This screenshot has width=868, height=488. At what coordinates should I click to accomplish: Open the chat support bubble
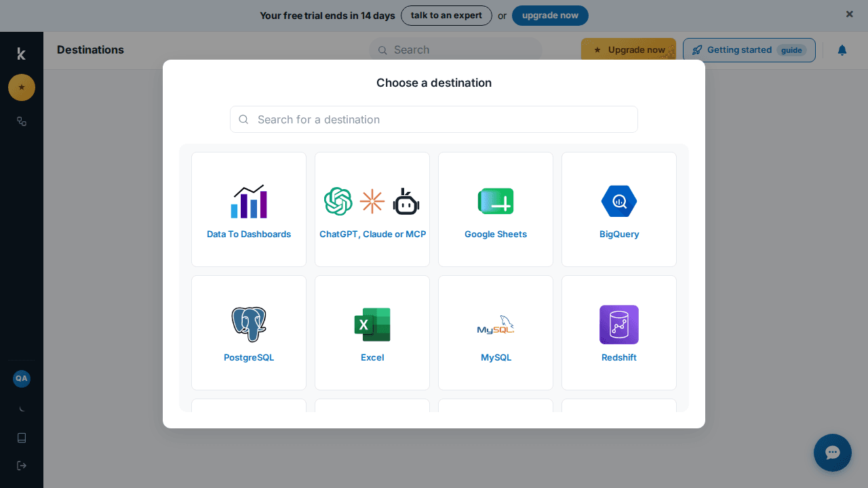click(x=833, y=453)
